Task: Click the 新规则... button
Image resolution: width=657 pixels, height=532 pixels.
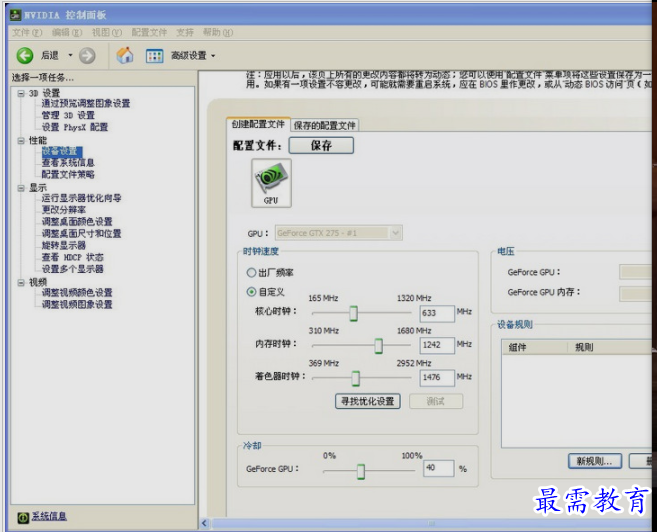Action: click(595, 461)
